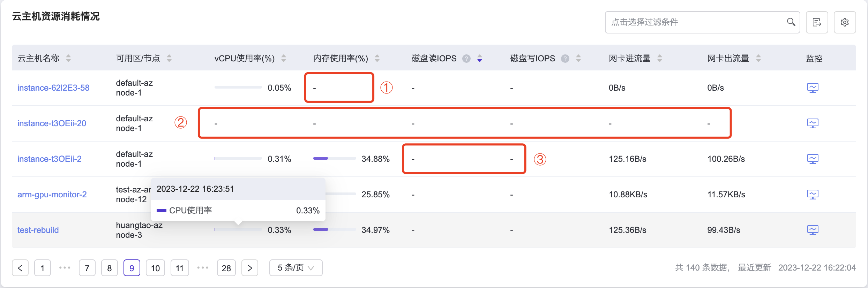Expand the 5 条/页 page size dropdown
Screen dimensions: 868x288
pyautogui.click(x=295, y=268)
